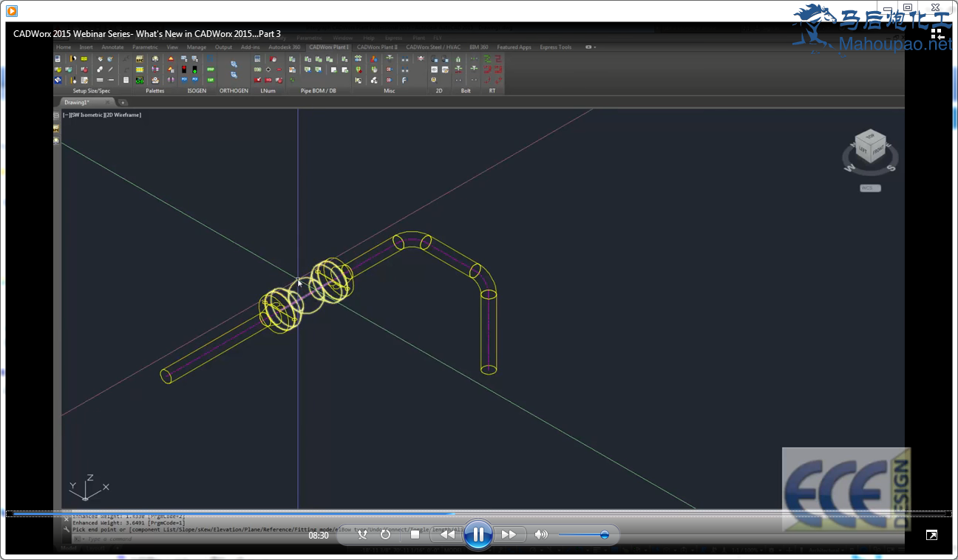Screen dimensions: 958x560
Task: Open the WCS dropdown under the ViewCube
Action: tap(870, 188)
